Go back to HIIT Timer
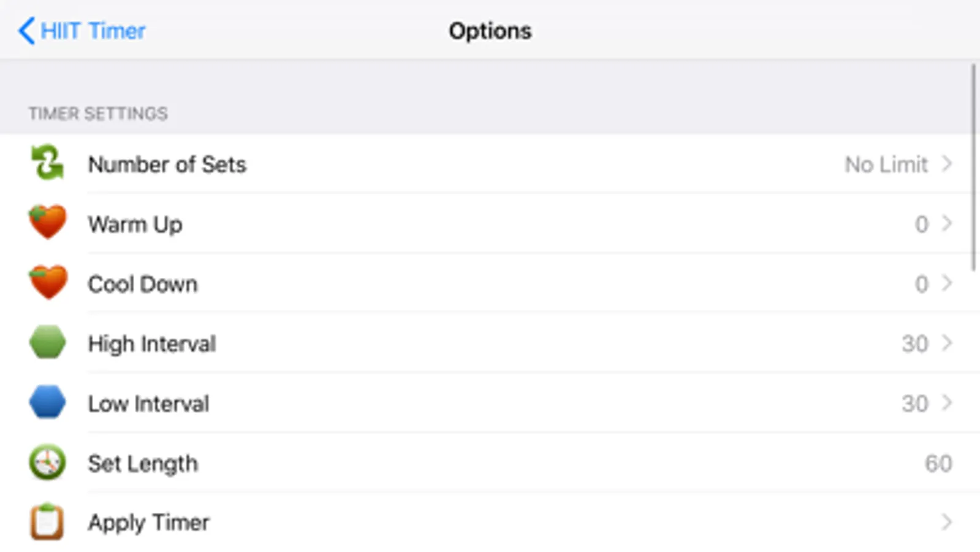 coord(93,31)
